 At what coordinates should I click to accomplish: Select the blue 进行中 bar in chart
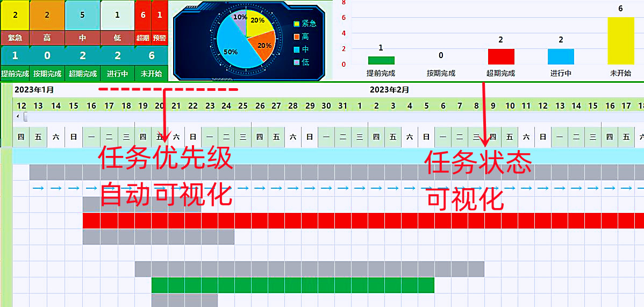click(x=561, y=56)
